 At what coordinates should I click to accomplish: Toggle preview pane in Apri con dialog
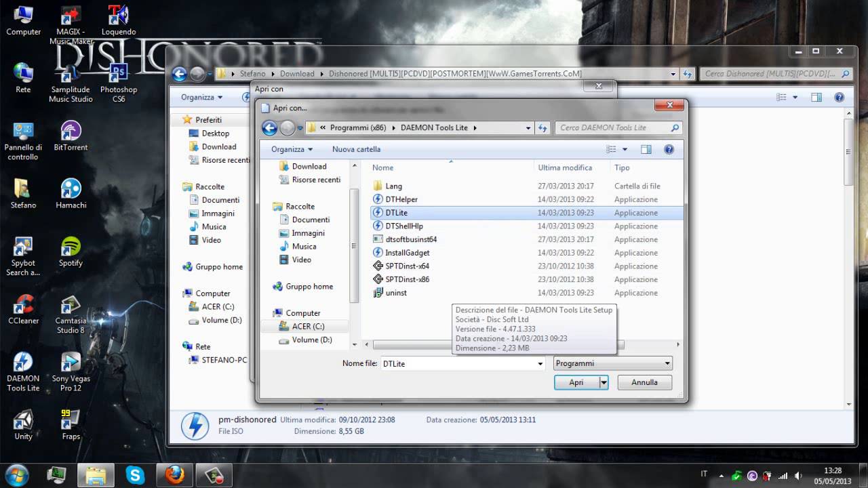tap(646, 149)
